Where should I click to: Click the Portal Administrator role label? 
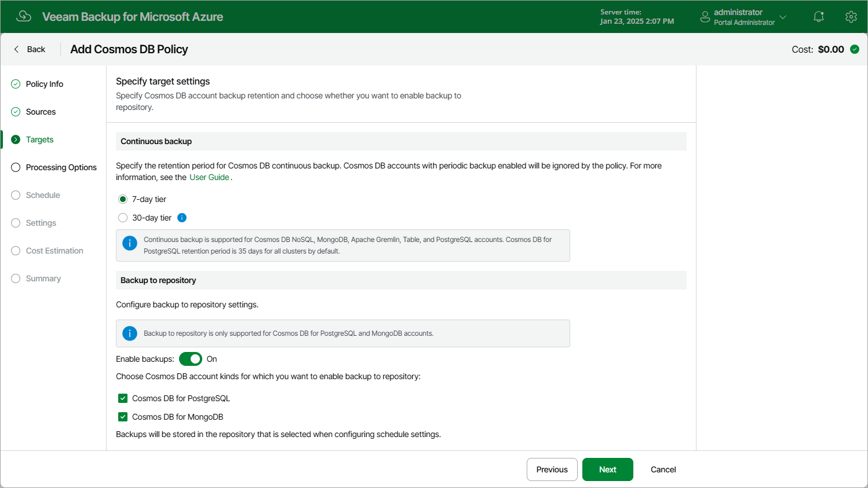(744, 23)
